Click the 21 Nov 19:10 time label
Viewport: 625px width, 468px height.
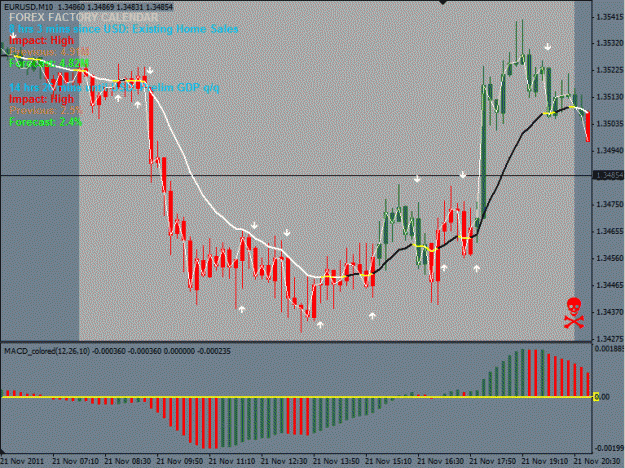coord(545,461)
